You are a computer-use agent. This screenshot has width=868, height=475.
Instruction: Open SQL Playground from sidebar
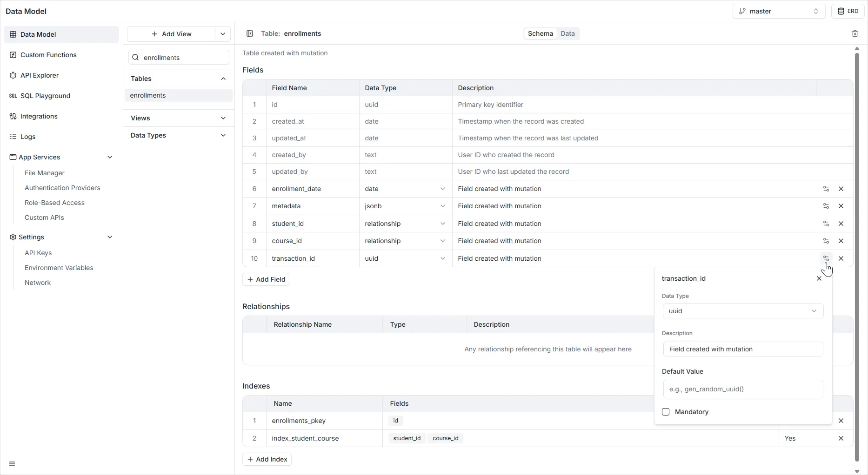(x=45, y=96)
